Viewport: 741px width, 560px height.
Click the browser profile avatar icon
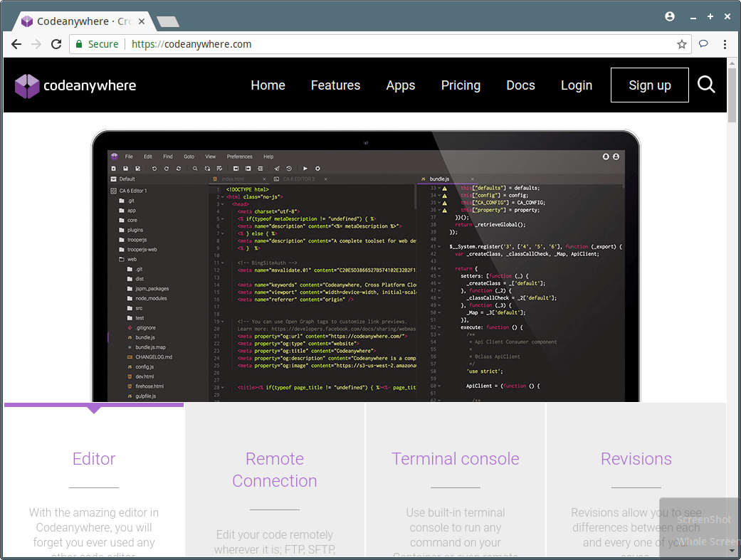pyautogui.click(x=670, y=16)
